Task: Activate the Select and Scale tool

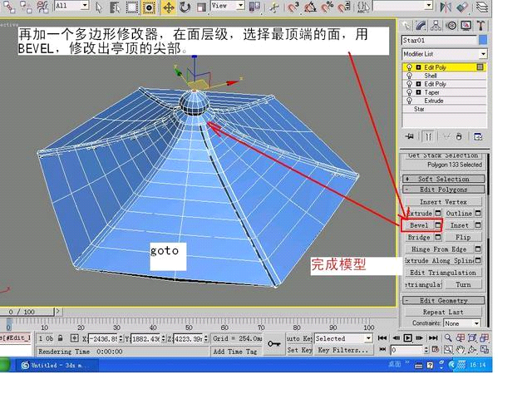Action: [x=201, y=7]
